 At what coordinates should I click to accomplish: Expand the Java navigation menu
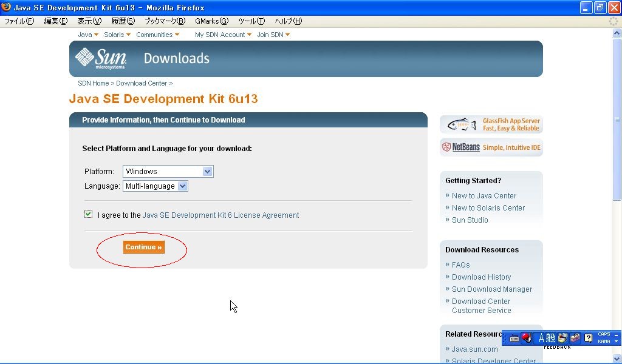click(x=87, y=35)
